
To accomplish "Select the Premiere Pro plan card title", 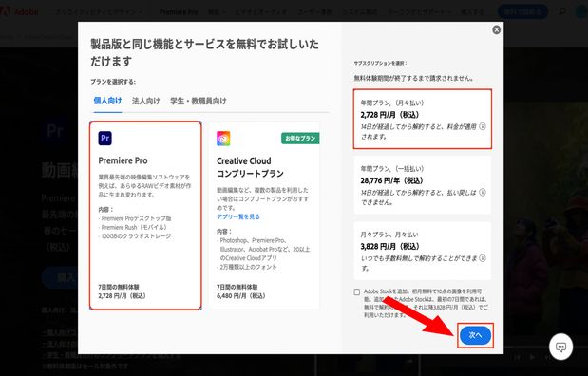I will 123,160.
